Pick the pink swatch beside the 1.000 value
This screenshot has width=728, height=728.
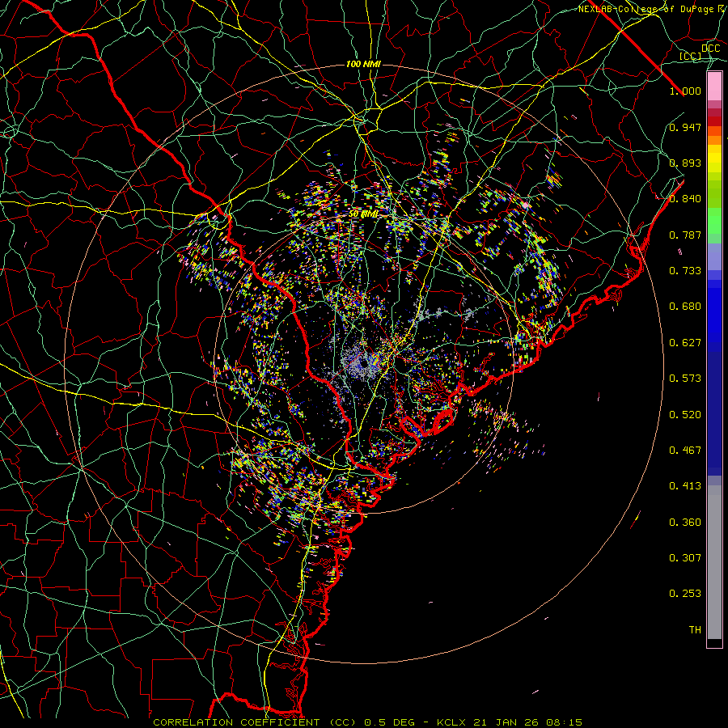[714, 87]
